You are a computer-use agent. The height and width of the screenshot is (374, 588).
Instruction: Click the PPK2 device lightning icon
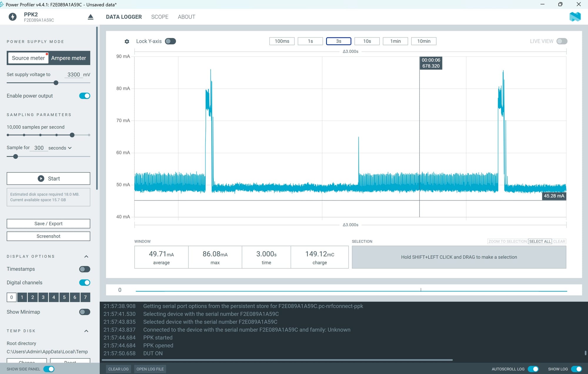coord(12,17)
